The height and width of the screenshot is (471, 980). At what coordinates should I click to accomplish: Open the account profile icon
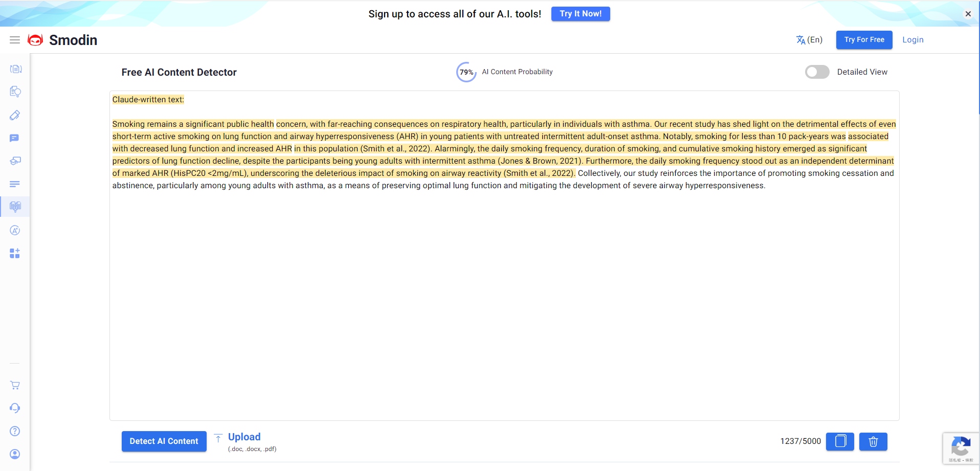coord(15,454)
